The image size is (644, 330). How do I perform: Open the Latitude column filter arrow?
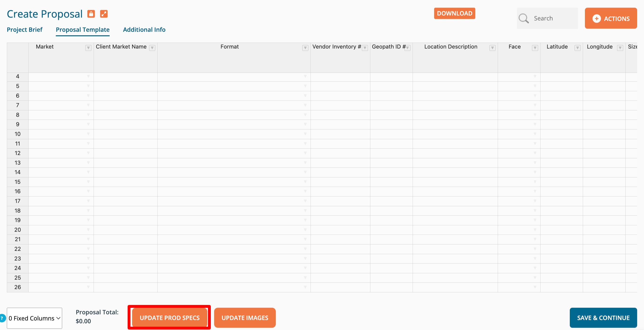click(x=578, y=48)
